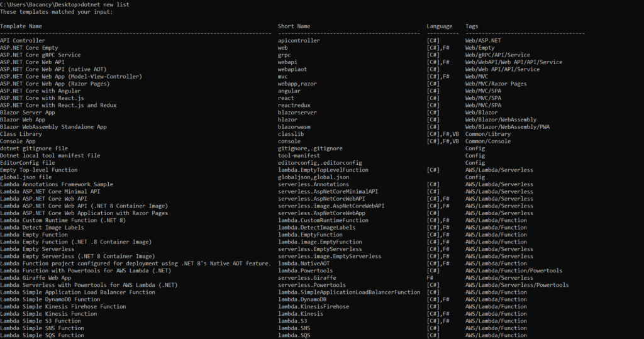Click the 'dotnet new list' command text
Viewport: 644px width, 339px height.
pos(105,4)
